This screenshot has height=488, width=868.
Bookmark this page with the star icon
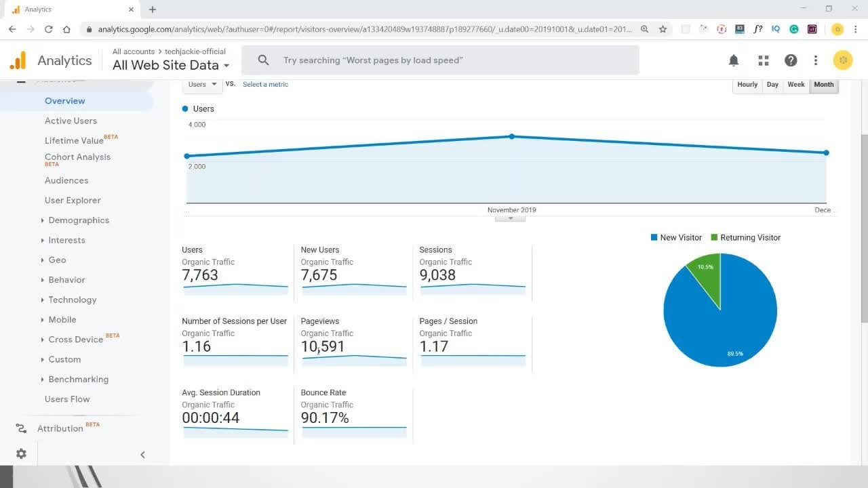(663, 29)
